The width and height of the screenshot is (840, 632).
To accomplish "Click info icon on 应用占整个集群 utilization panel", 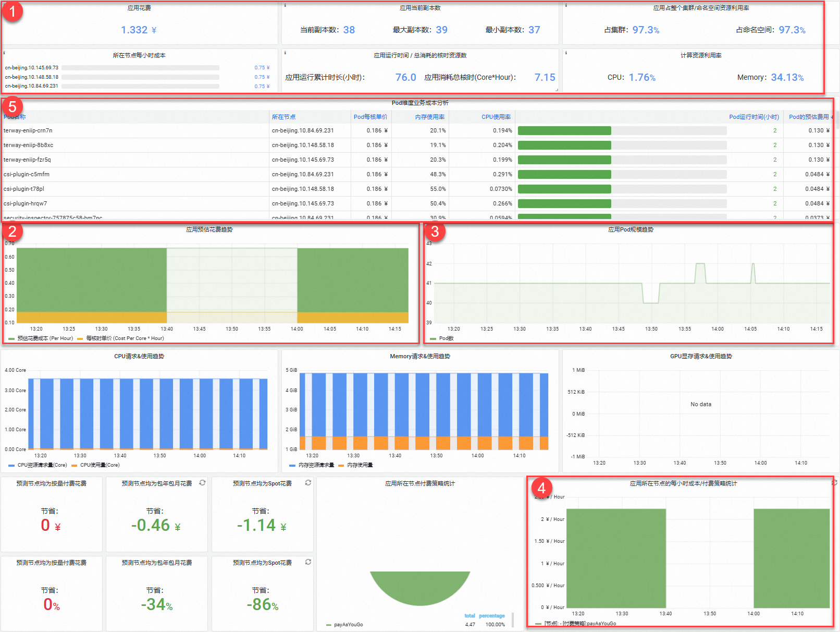I will pos(566,5).
